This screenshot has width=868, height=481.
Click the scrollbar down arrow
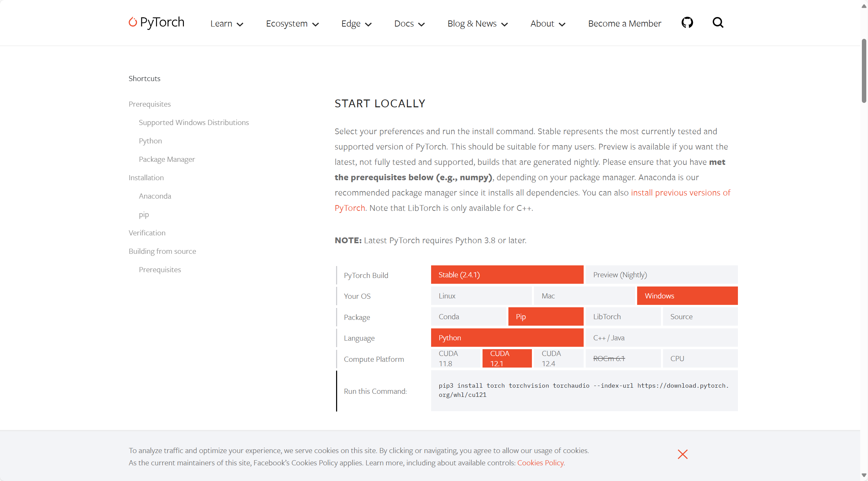coord(864,475)
